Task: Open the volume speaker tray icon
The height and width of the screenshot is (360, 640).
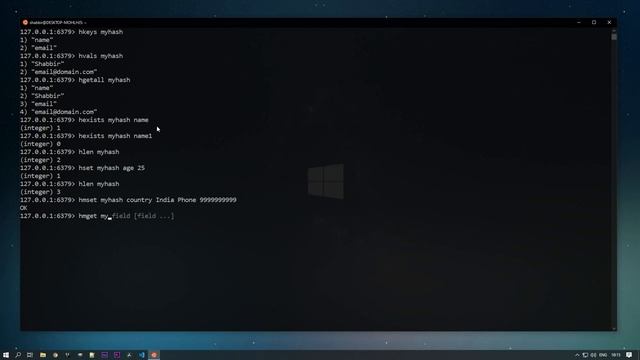Action: (593, 355)
